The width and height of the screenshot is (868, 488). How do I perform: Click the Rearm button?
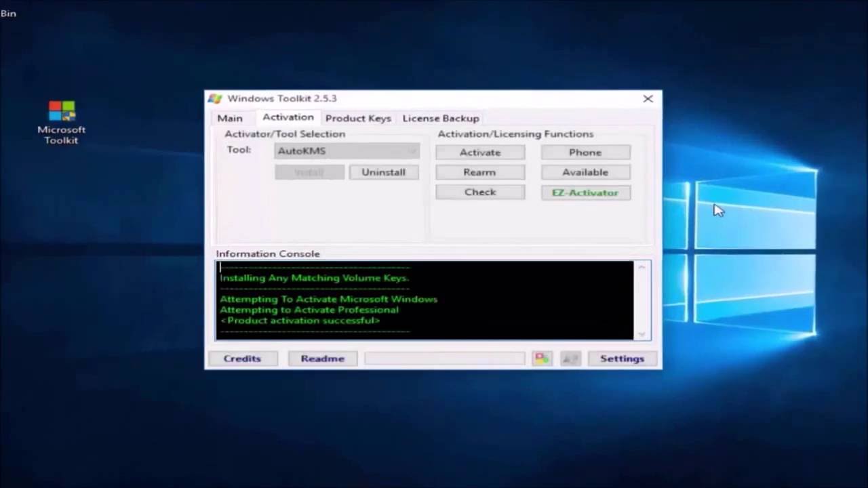coord(480,172)
